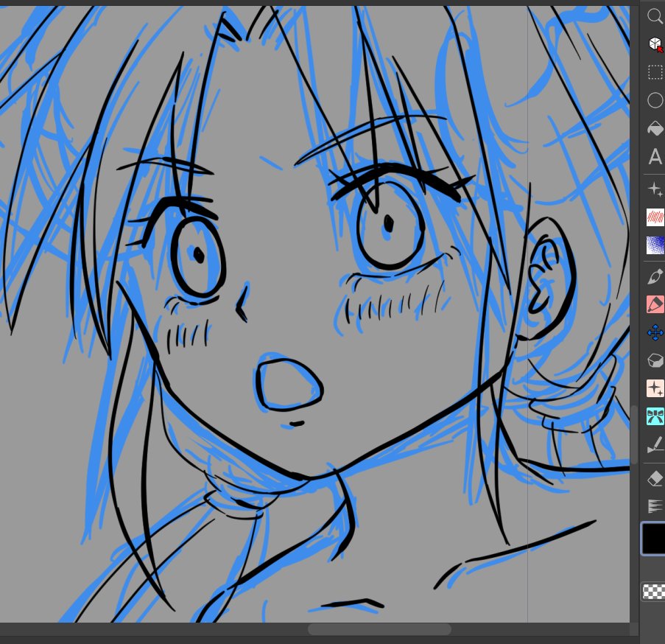This screenshot has width=665, height=644.
Task: Choose the red hatching brush
Action: pyautogui.click(x=655, y=217)
